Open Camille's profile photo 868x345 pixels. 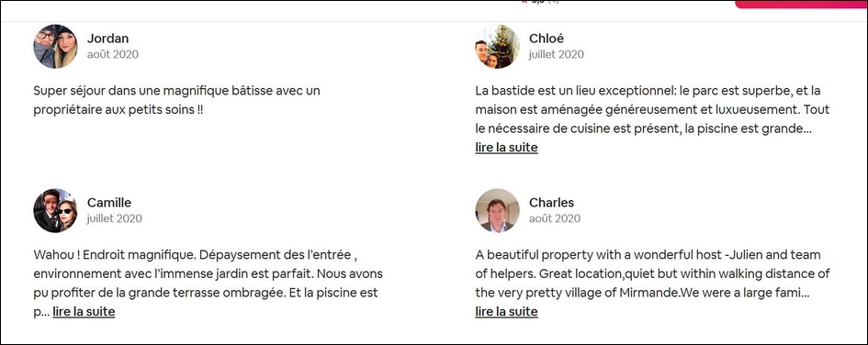coord(55,211)
